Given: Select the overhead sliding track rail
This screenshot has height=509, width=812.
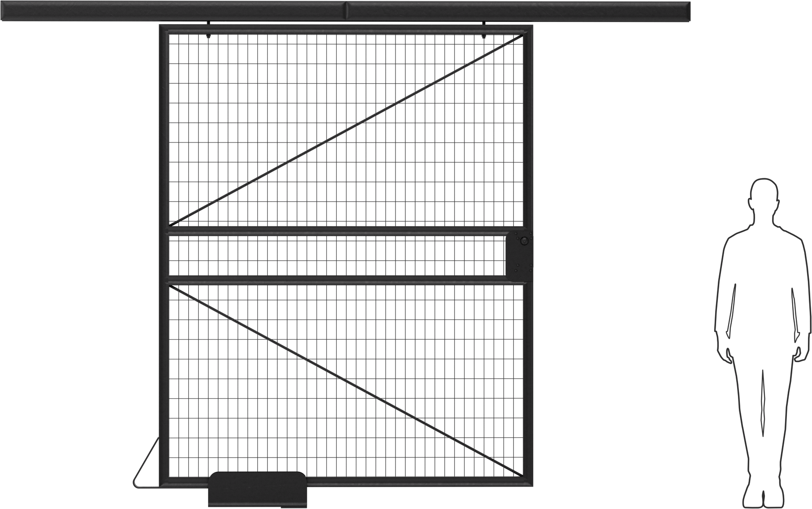Looking at the screenshot, I should coord(346,12).
